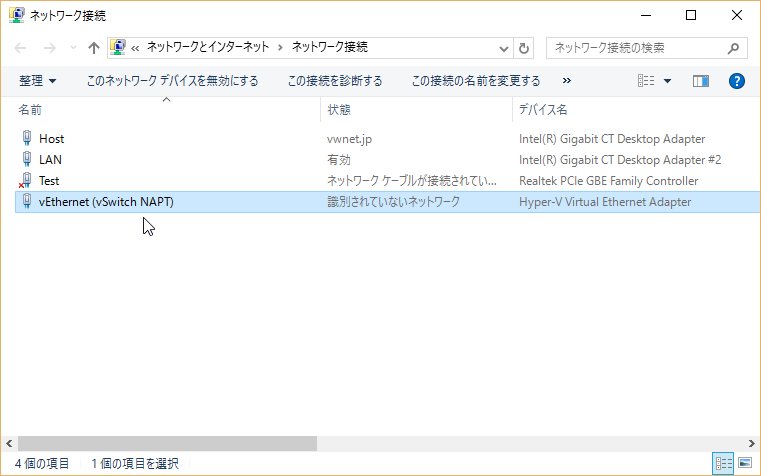
Task: Click the horizontal scrollbar thumb
Action: pos(167,443)
